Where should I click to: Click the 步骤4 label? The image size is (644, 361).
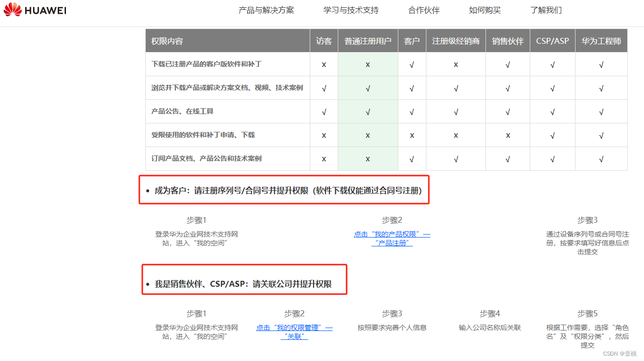(x=490, y=314)
